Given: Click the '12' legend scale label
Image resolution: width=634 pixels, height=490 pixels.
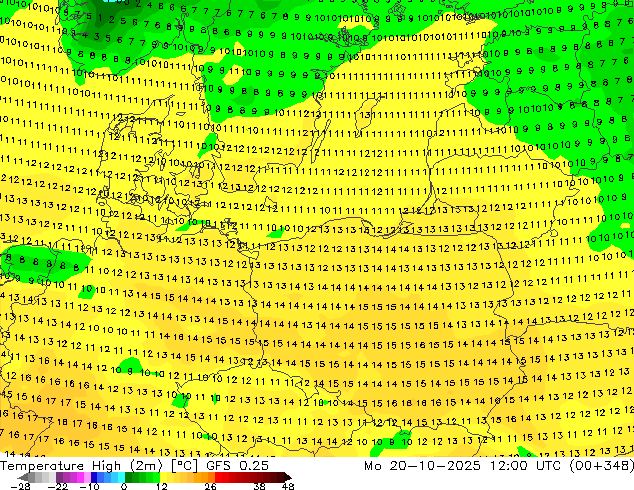Looking at the screenshot, I should [162, 486].
